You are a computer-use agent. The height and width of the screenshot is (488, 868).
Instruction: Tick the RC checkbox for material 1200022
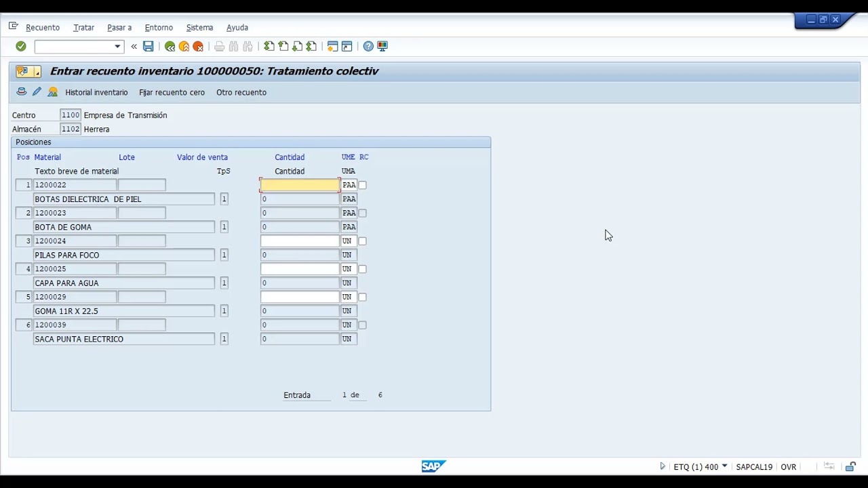(362, 185)
